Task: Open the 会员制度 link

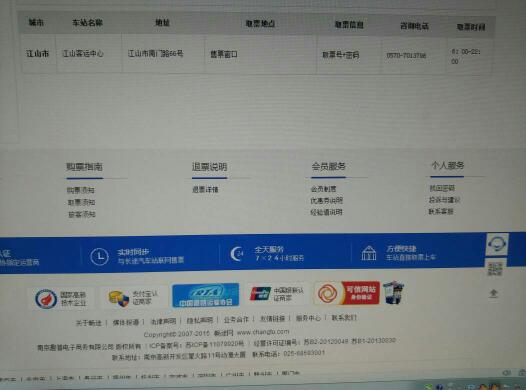Action: point(323,189)
